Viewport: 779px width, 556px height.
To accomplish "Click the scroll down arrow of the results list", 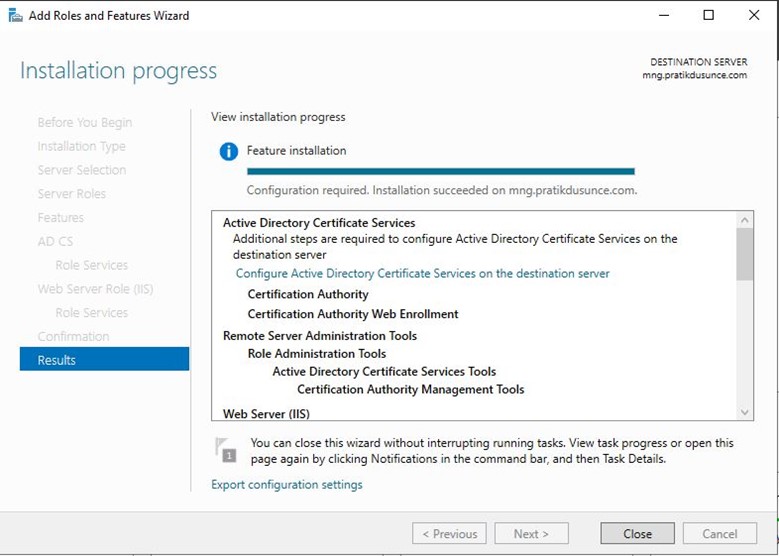I will click(745, 412).
